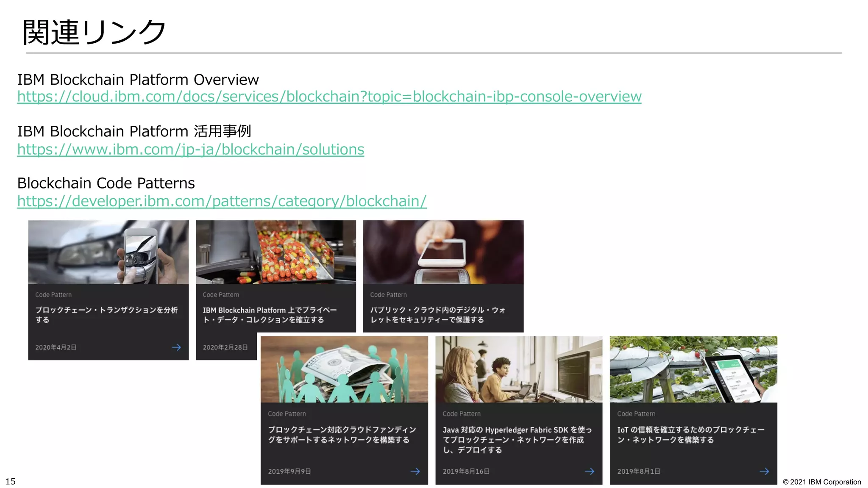
Task: Click the © 2021 IBM Corporation footer
Action: (x=822, y=482)
